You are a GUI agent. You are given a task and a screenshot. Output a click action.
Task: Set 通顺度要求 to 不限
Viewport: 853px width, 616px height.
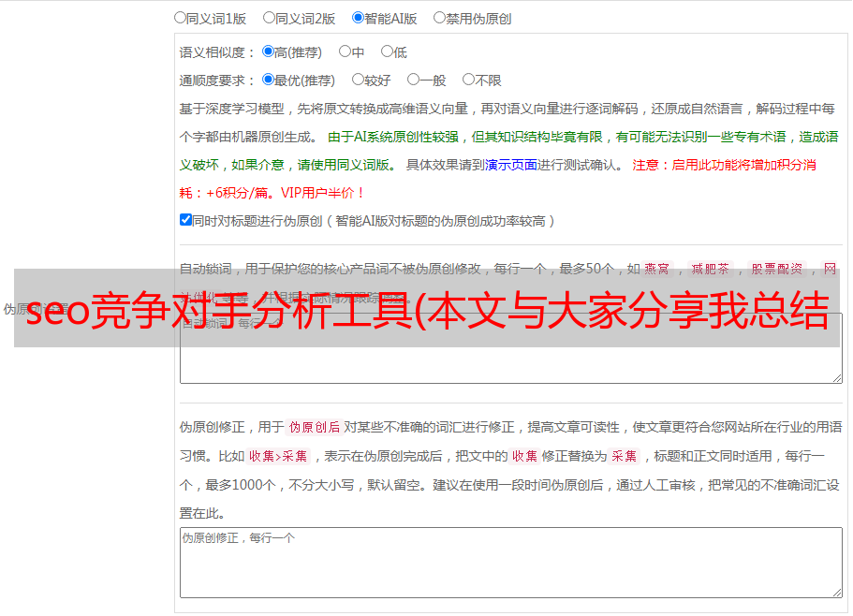pos(468,80)
